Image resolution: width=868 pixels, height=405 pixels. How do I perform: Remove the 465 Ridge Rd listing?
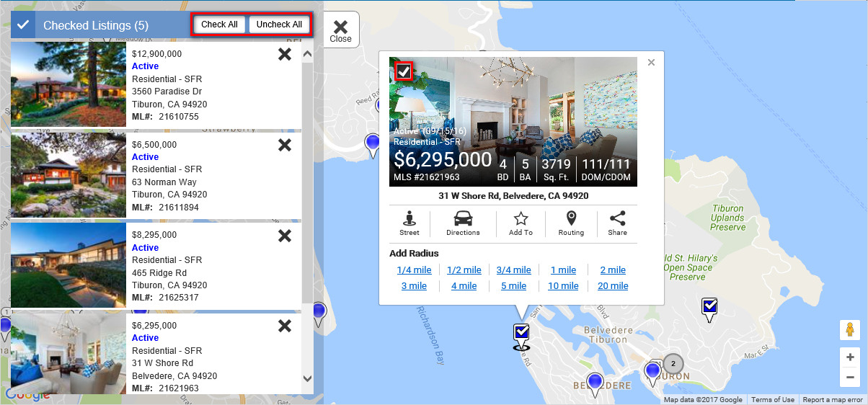285,236
